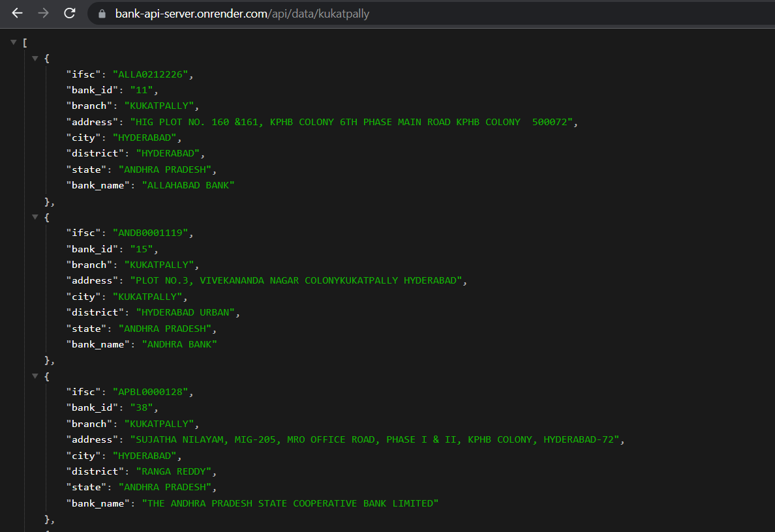Select city "HYDERABAD" in the third record
The image size is (775, 532).
(x=144, y=456)
